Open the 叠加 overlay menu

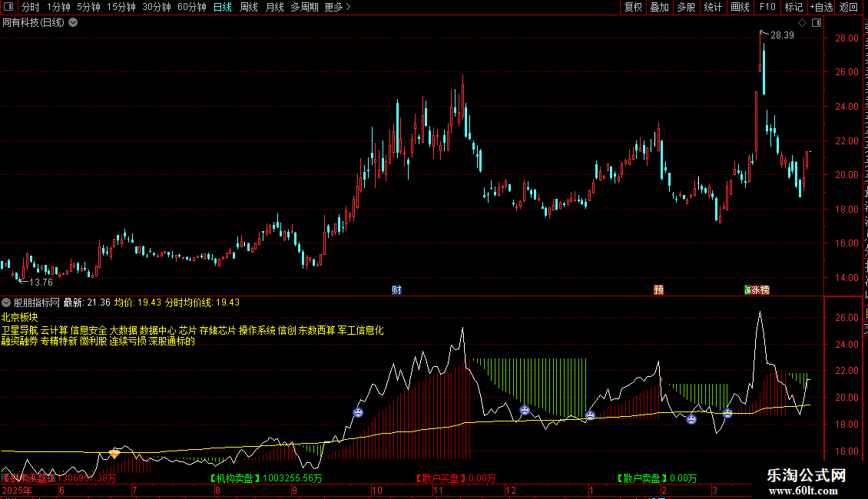pos(659,7)
